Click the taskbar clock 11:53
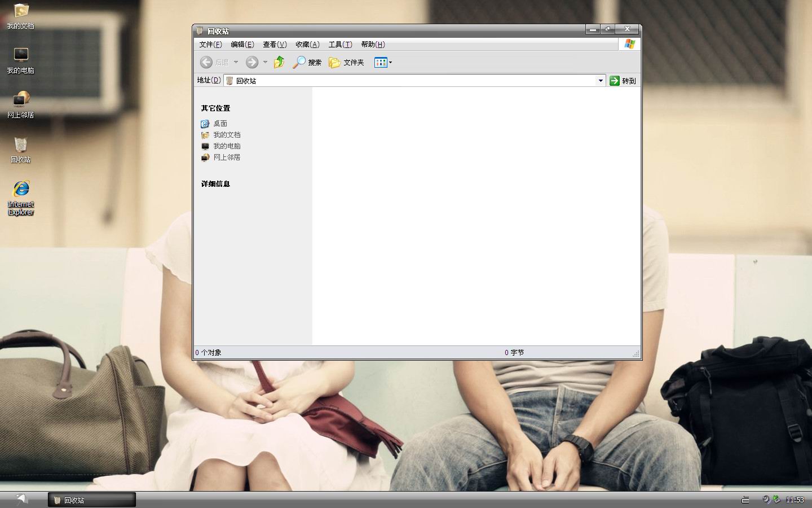 795,500
